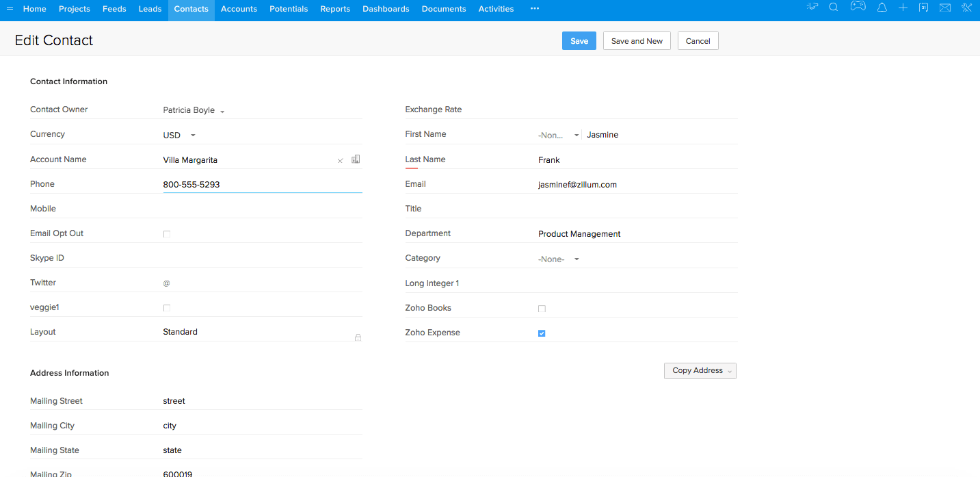980x477 pixels.
Task: Open the global search magnifier icon
Action: coord(834,8)
